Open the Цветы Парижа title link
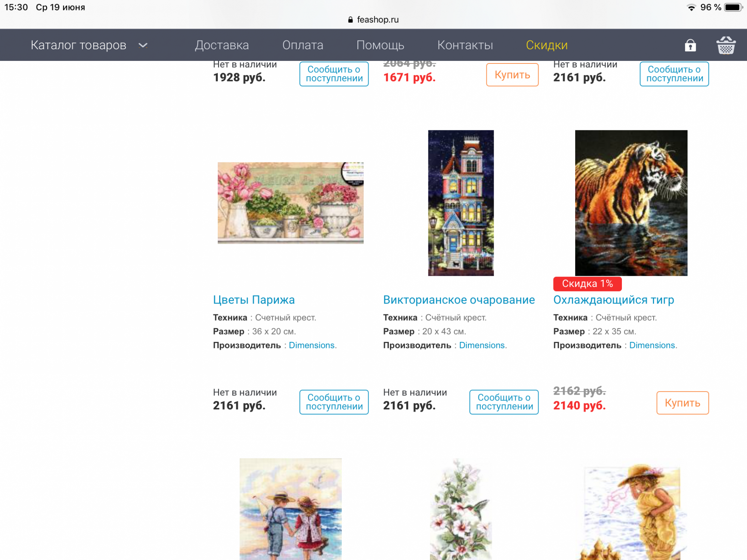Viewport: 747px width, 560px height. 254,300
